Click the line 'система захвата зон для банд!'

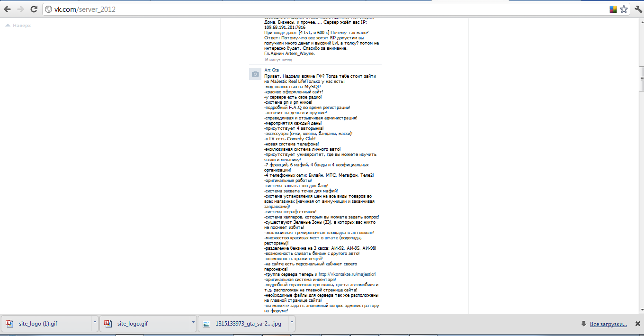pyautogui.click(x=296, y=185)
